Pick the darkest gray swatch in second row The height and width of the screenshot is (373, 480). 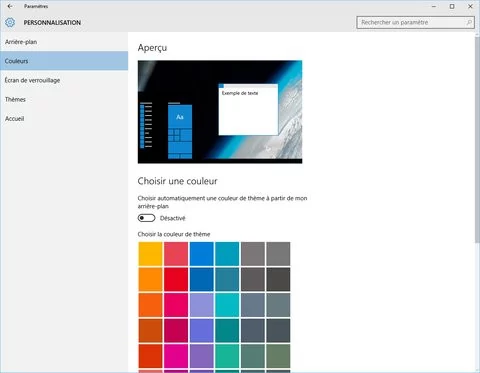tap(278, 279)
